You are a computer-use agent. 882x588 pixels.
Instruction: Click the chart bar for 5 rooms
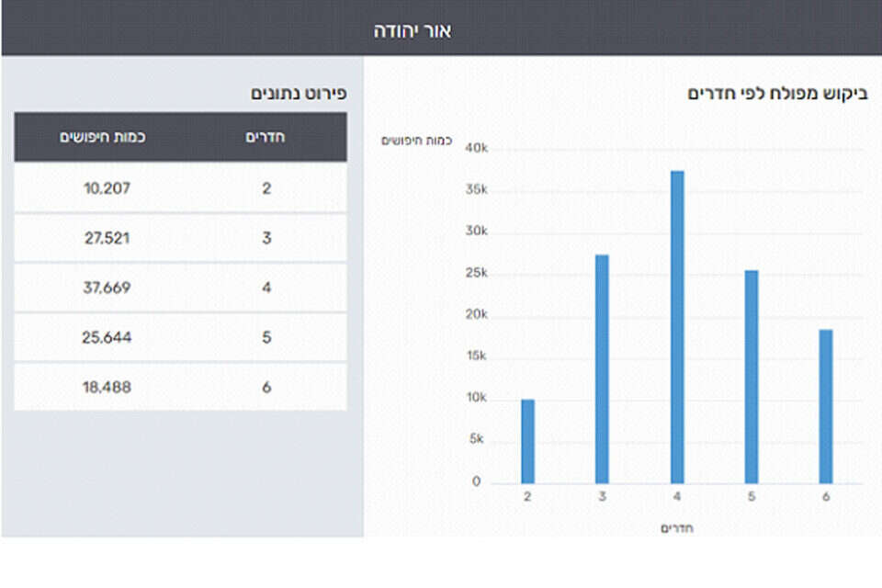pos(752,377)
